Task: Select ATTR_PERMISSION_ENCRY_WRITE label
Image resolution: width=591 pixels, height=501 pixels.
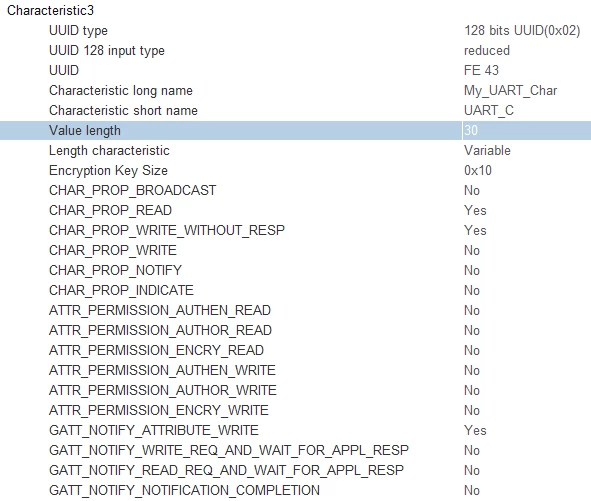Action: pos(159,410)
